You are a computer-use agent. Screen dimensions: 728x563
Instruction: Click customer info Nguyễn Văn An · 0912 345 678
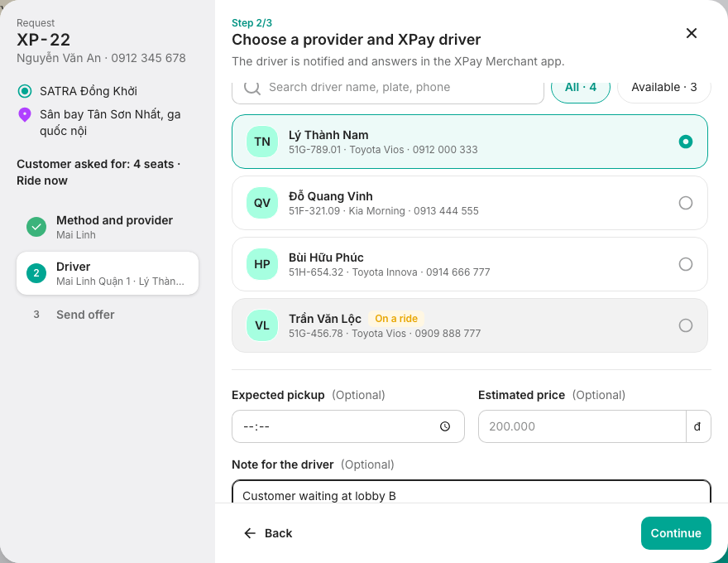(x=101, y=58)
